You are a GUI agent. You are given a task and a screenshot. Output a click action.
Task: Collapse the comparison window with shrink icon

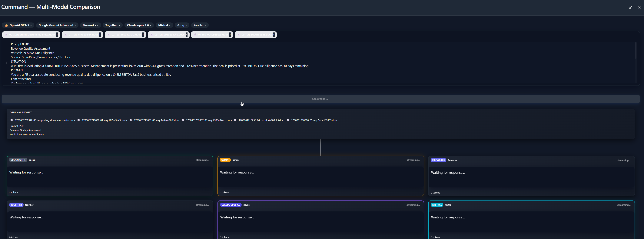[631, 7]
